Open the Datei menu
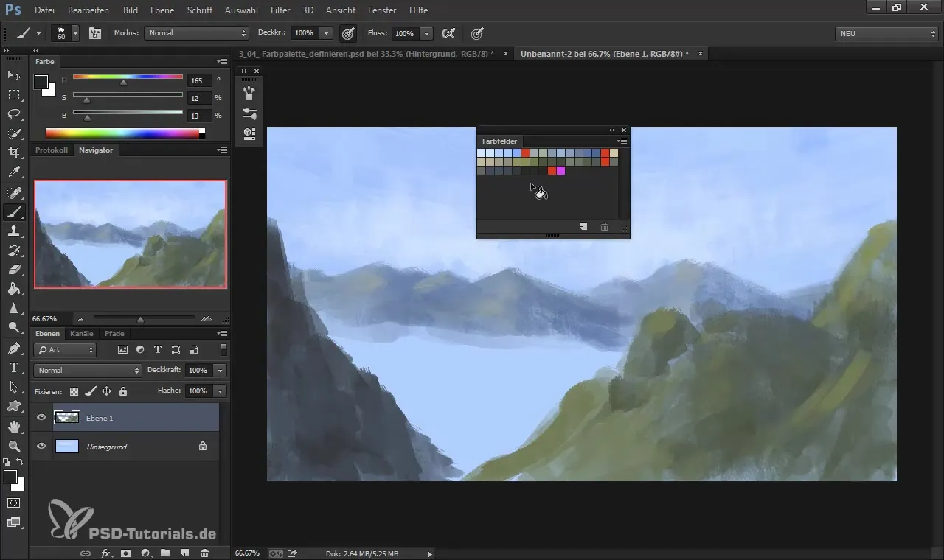This screenshot has width=944, height=560. click(44, 10)
